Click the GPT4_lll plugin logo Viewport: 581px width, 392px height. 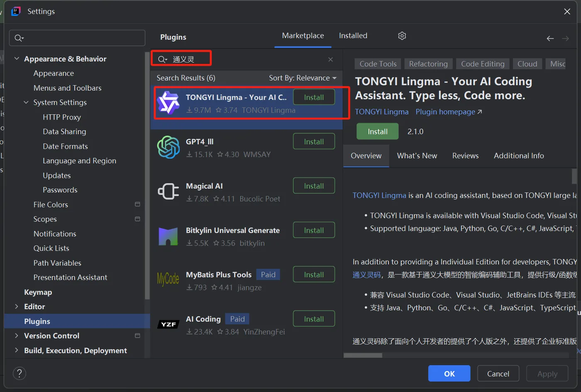click(168, 147)
